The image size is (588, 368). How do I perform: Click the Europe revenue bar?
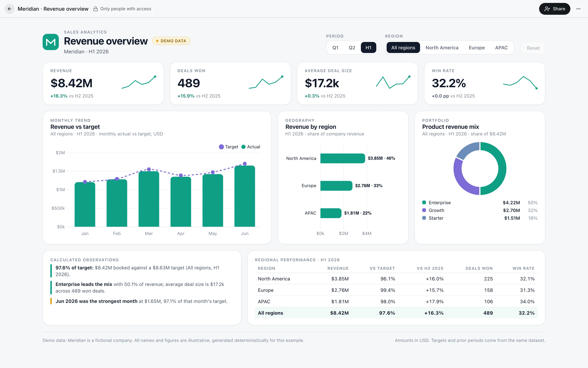336,186
